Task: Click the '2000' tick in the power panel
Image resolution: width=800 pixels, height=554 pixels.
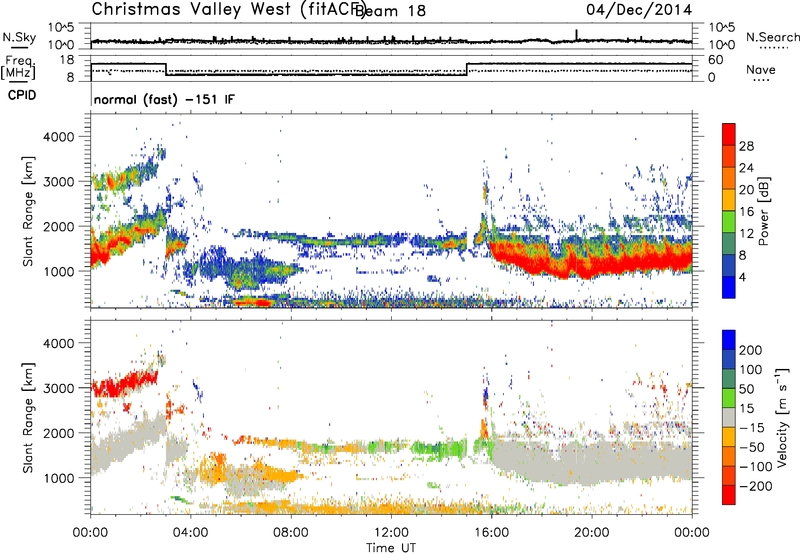Action: [58, 226]
